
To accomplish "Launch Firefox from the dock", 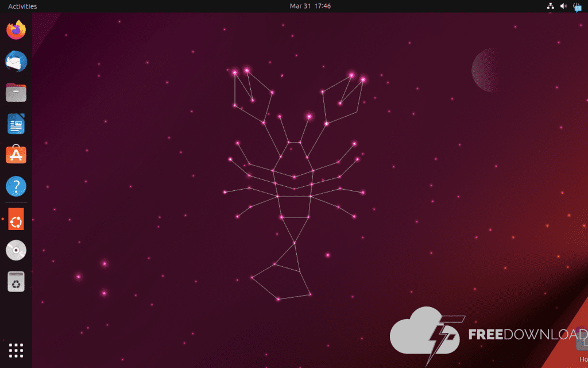I will tap(16, 29).
